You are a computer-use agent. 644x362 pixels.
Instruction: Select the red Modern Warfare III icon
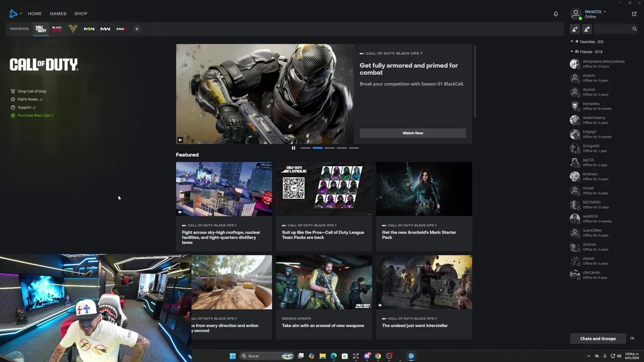click(x=121, y=29)
